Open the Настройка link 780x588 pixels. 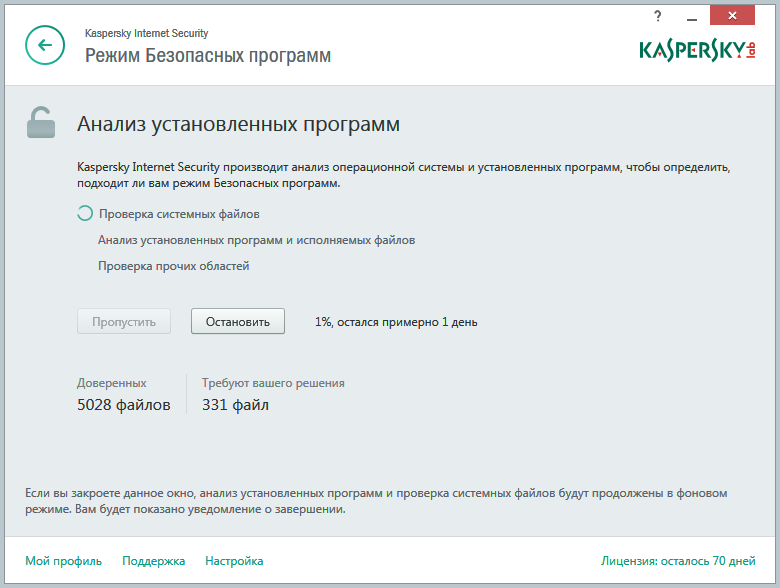(234, 561)
